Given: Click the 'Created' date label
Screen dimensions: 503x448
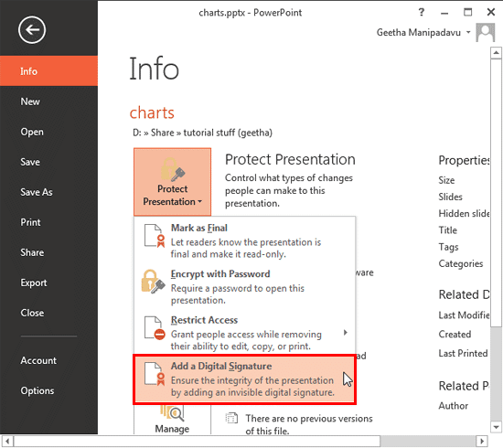Looking at the screenshot, I should [455, 334].
